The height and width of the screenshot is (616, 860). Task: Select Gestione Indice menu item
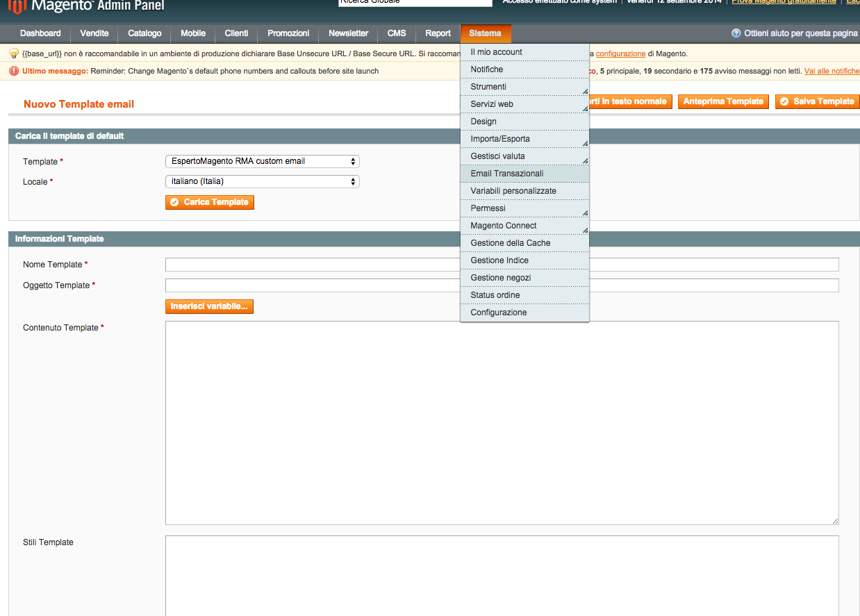(524, 260)
